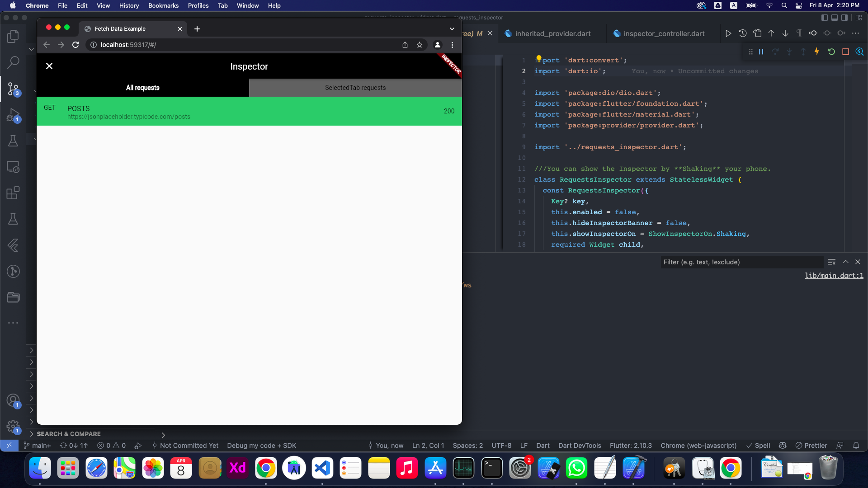The width and height of the screenshot is (868, 488).
Task: Collapse debug console panel chevron
Action: (x=845, y=262)
